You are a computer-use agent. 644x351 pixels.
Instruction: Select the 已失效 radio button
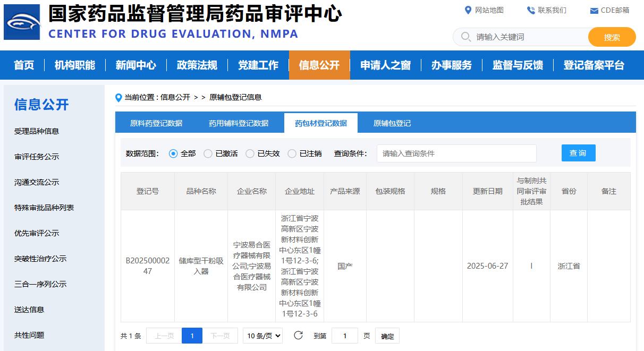250,153
